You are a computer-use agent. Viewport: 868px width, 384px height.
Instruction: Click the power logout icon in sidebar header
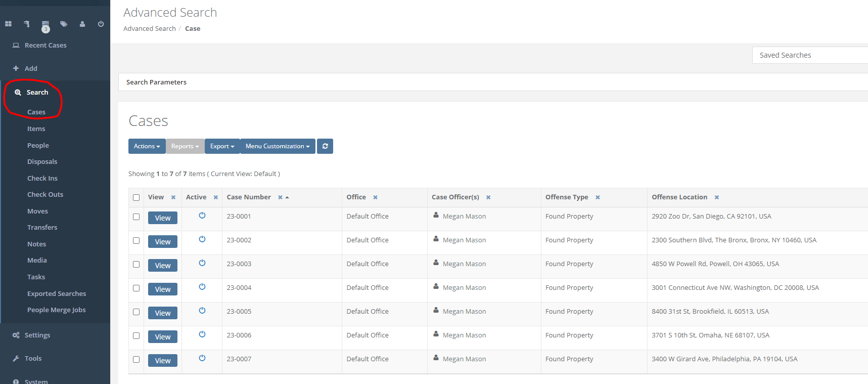(101, 24)
